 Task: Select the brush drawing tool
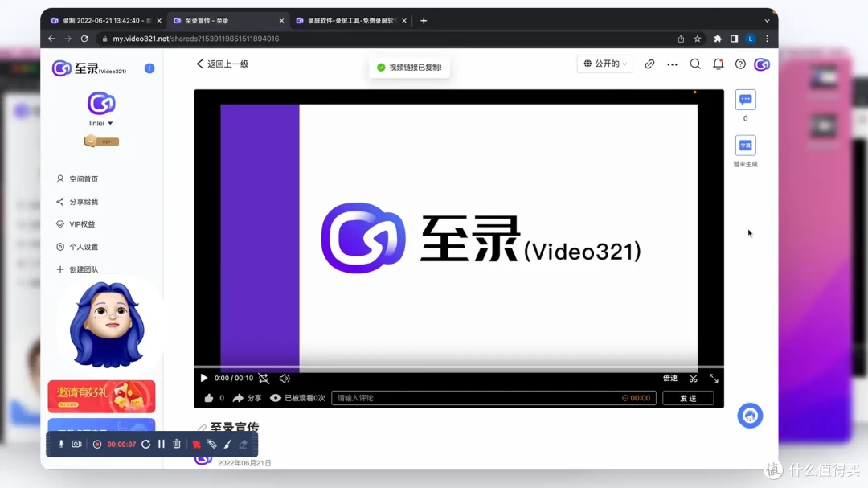tap(227, 445)
